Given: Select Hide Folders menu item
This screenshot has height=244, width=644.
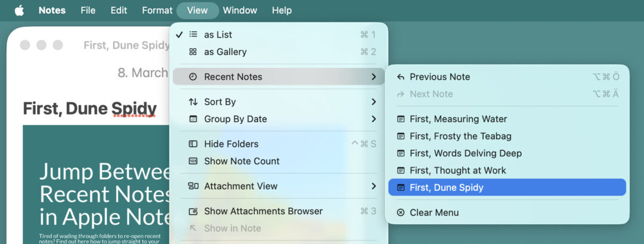Looking at the screenshot, I should click(x=279, y=144).
